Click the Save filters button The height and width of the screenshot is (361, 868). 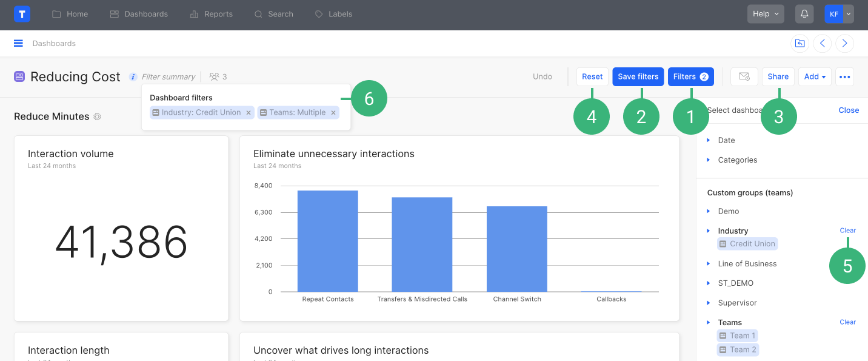(638, 76)
